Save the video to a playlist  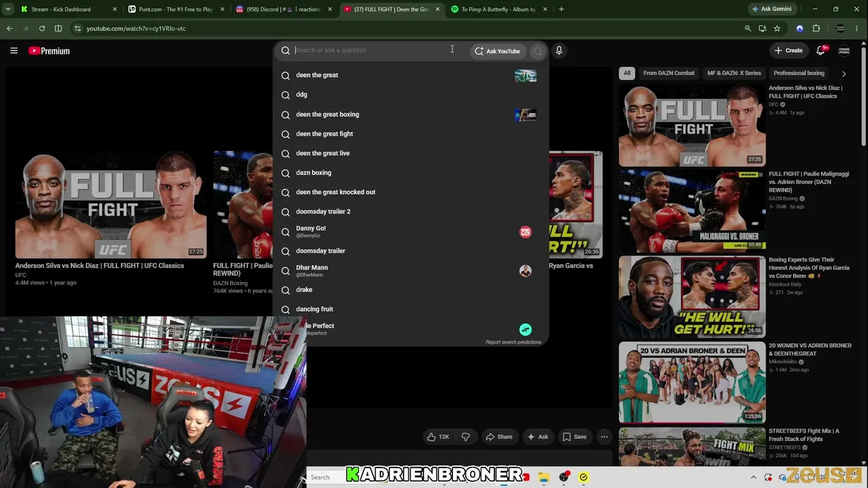click(x=575, y=437)
